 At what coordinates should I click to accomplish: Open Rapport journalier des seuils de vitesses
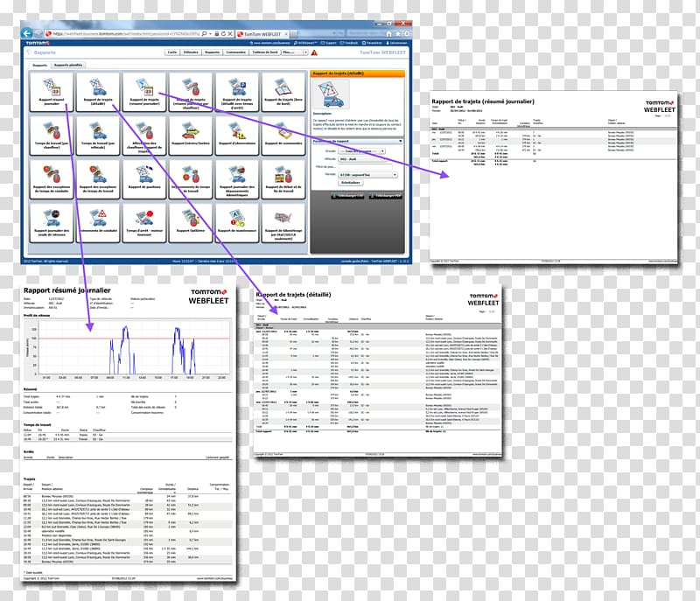[52, 223]
